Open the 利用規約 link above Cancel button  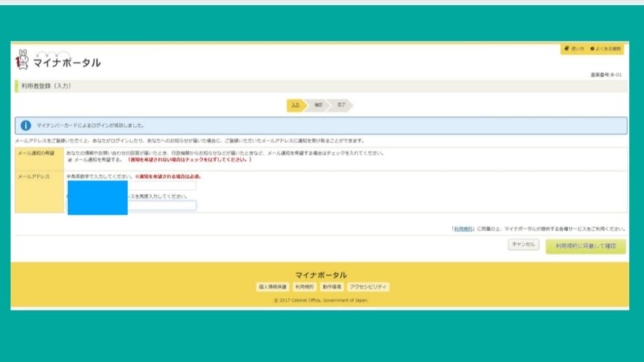[x=462, y=228]
